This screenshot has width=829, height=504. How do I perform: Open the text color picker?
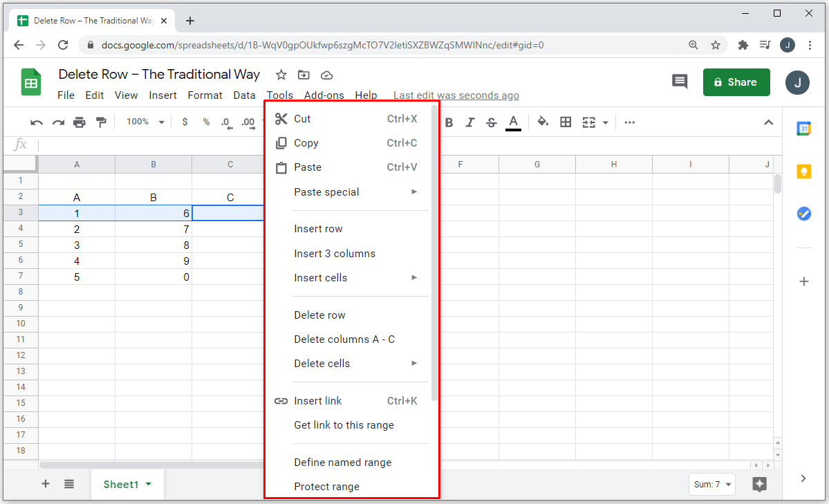point(513,122)
